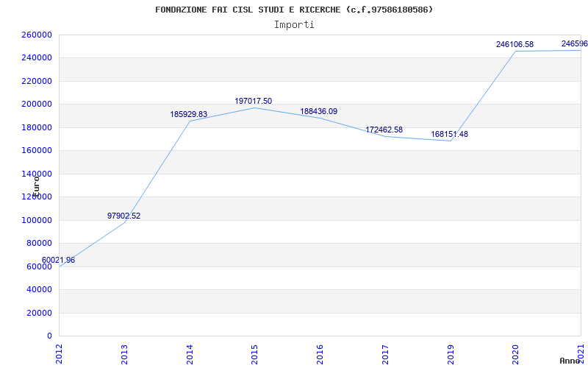The image size is (588, 368).
Task: Select x-axis year 2016
Action: point(320,354)
